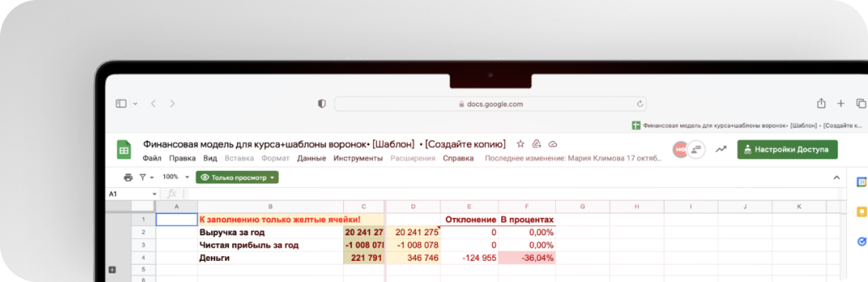Go forward with Safari forward arrow
This screenshot has height=282, width=868.
pos(172,103)
